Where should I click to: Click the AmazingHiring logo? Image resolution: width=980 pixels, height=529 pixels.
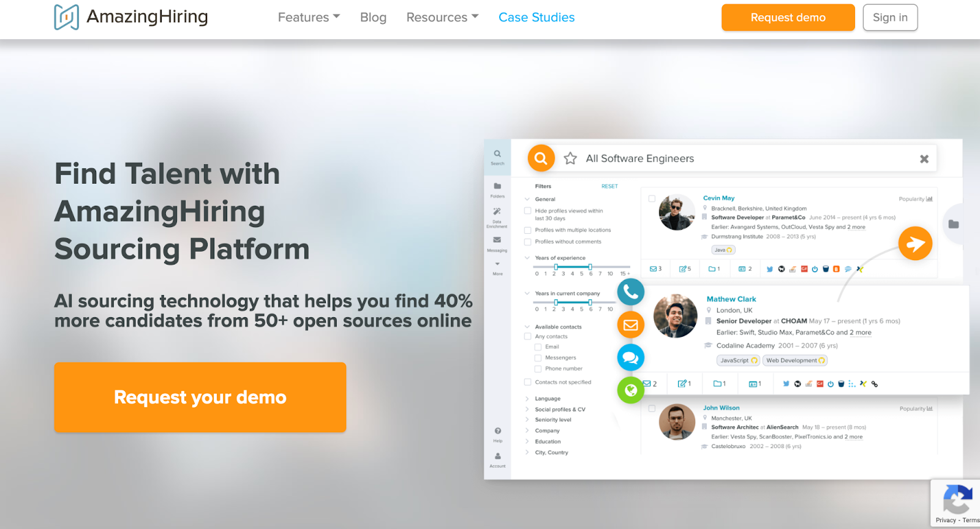131,17
